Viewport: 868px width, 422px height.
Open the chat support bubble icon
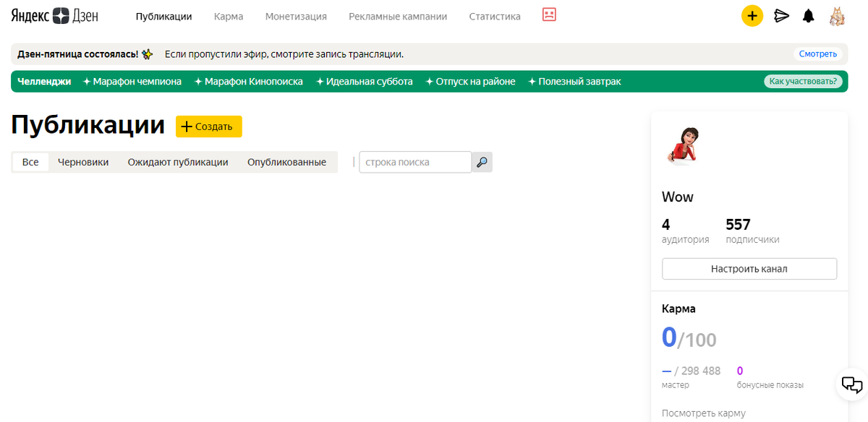pyautogui.click(x=852, y=384)
